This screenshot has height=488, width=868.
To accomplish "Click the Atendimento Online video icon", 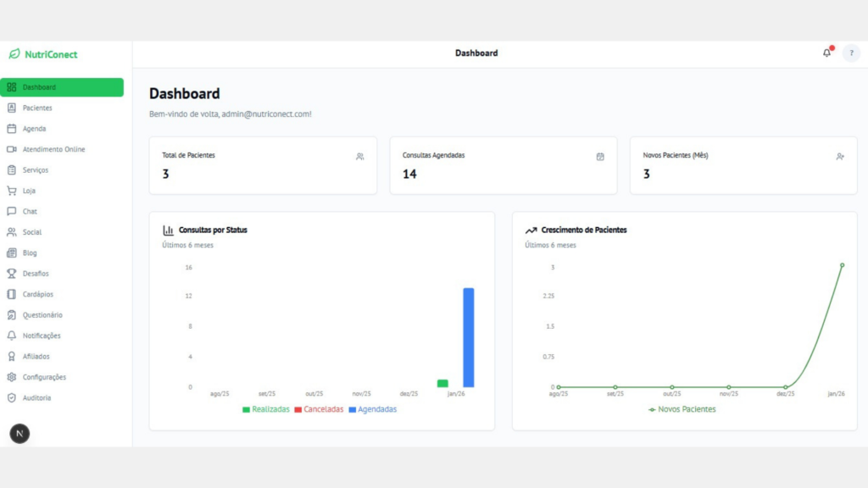I will click(12, 149).
